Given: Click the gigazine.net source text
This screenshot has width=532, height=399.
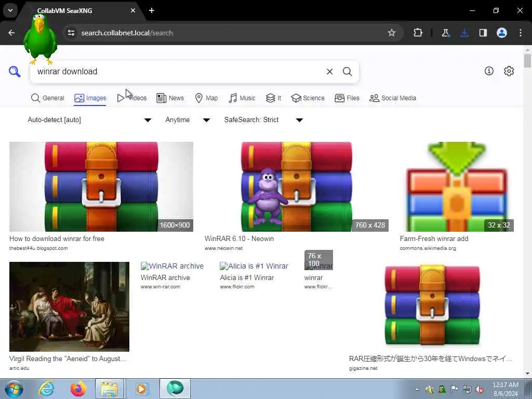Looking at the screenshot, I should pos(363,368).
